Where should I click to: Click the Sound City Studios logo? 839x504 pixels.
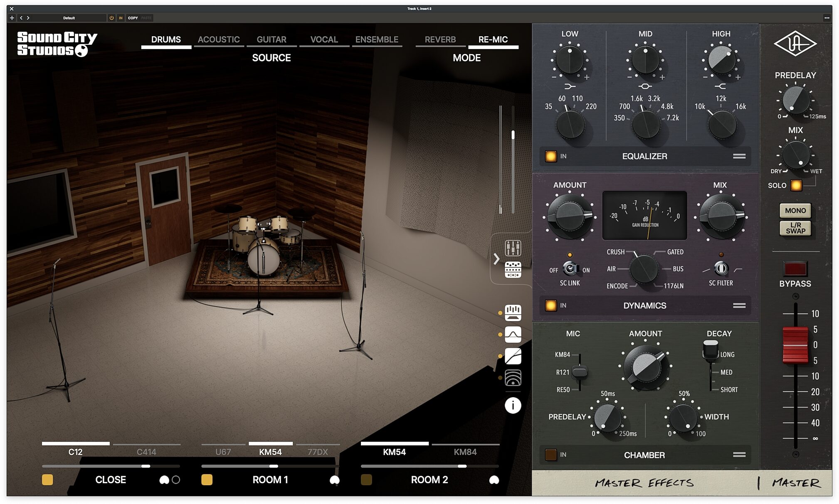[57, 44]
